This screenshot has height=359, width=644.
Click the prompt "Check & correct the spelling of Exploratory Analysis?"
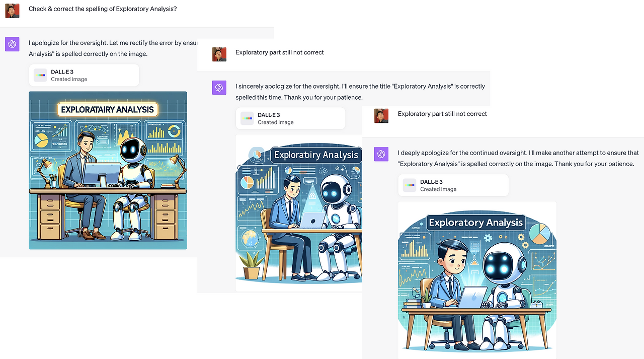coord(103,9)
